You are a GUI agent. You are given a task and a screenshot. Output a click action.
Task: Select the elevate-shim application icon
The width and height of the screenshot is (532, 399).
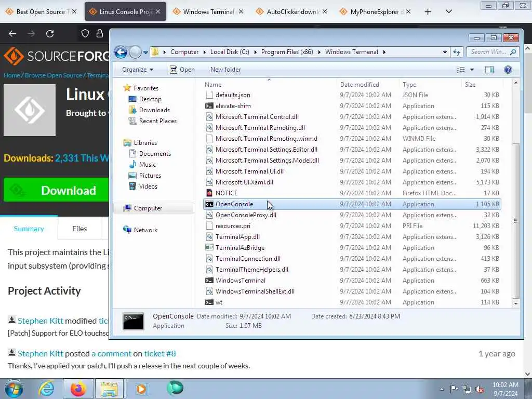tap(209, 106)
